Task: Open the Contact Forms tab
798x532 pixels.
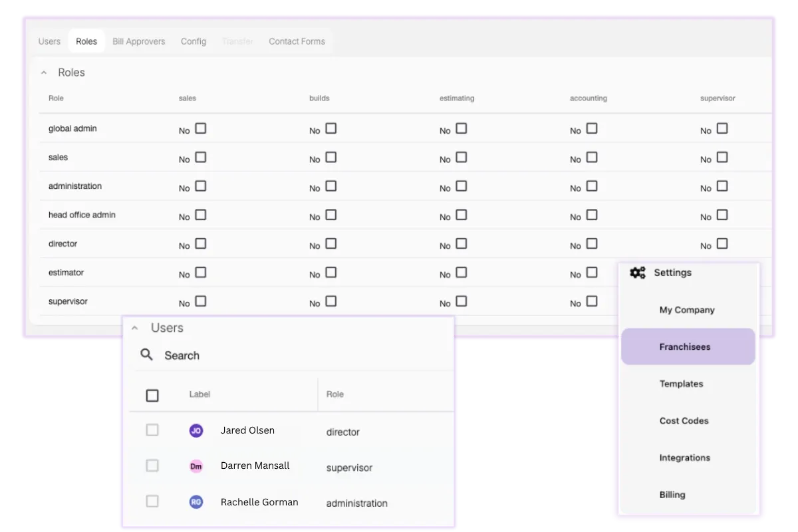Action: 297,41
